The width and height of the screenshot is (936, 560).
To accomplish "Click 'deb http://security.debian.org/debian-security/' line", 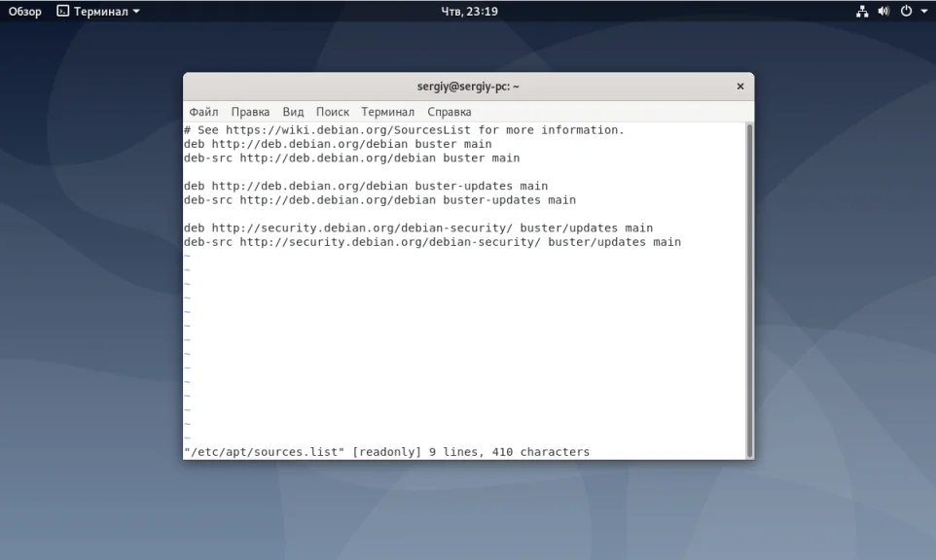I will pos(418,227).
